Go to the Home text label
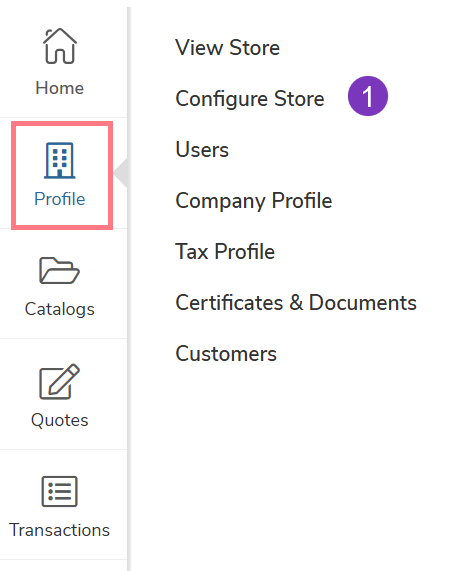The width and height of the screenshot is (459, 571). coord(60,88)
